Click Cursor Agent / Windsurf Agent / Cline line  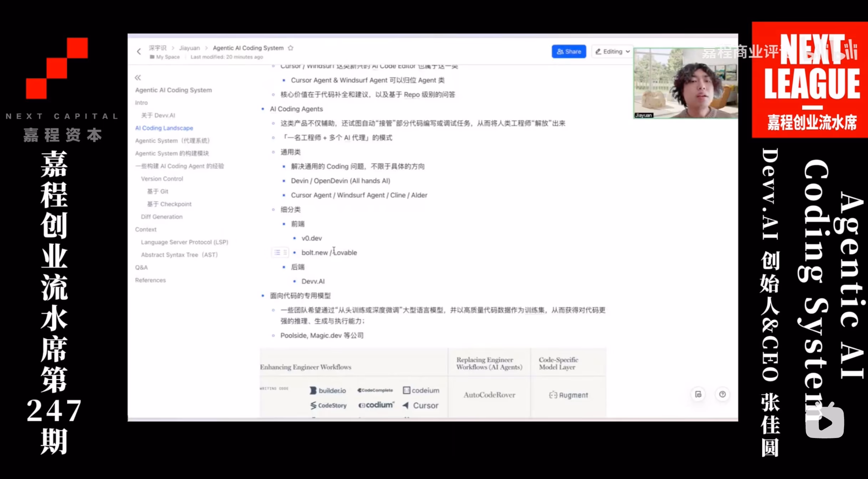click(x=359, y=195)
